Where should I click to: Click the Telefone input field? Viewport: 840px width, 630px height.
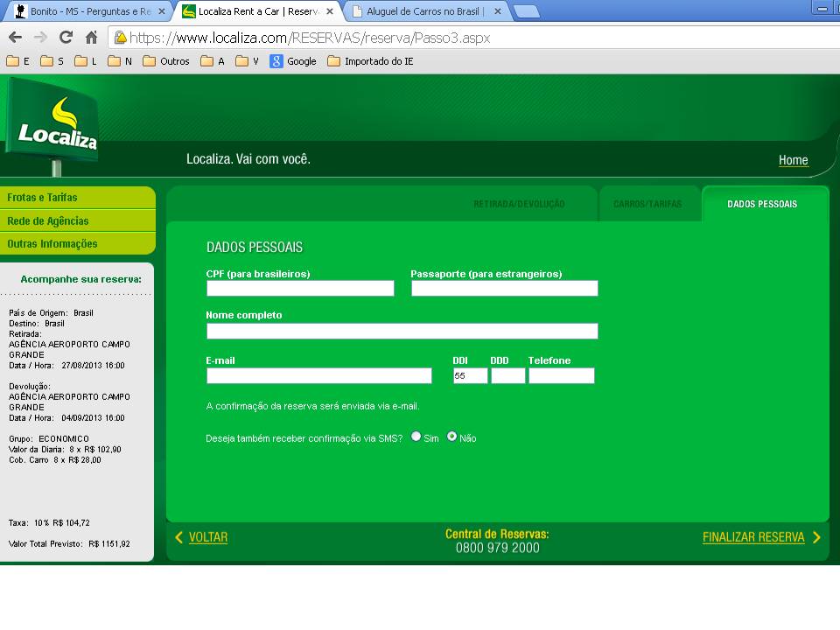[x=562, y=375]
